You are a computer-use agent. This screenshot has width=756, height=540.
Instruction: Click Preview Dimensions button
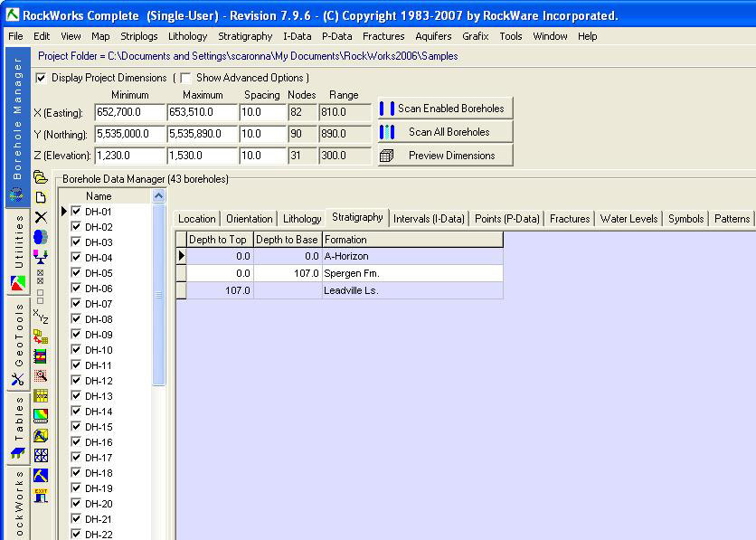[x=445, y=156]
